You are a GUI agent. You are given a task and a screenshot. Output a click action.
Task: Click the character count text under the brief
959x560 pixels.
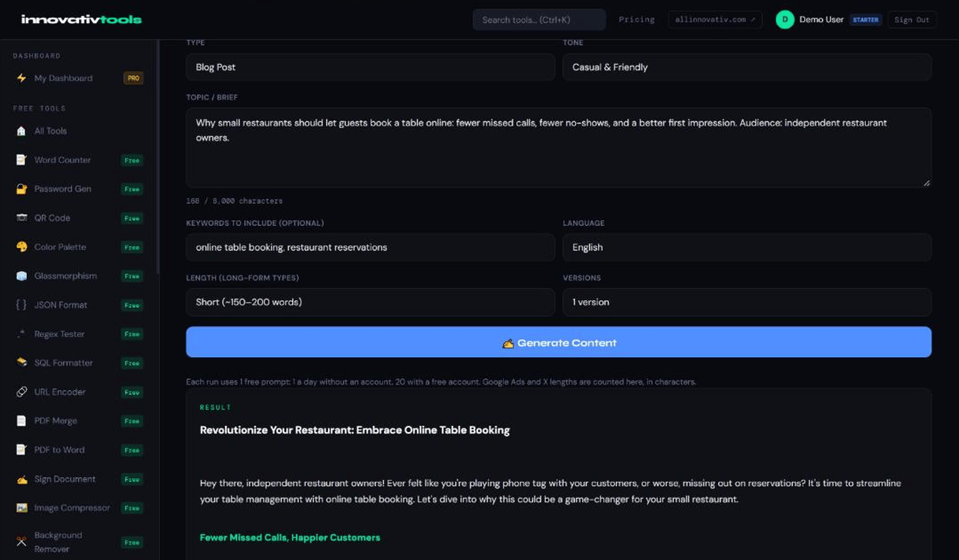click(x=234, y=201)
